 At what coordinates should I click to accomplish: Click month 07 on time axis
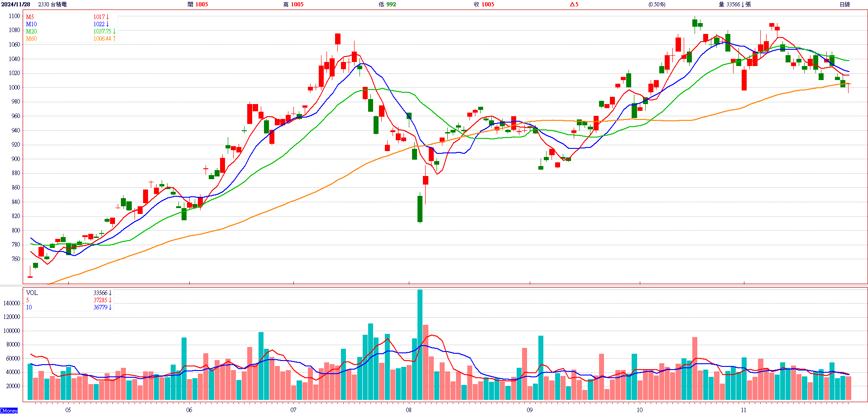pyautogui.click(x=293, y=410)
